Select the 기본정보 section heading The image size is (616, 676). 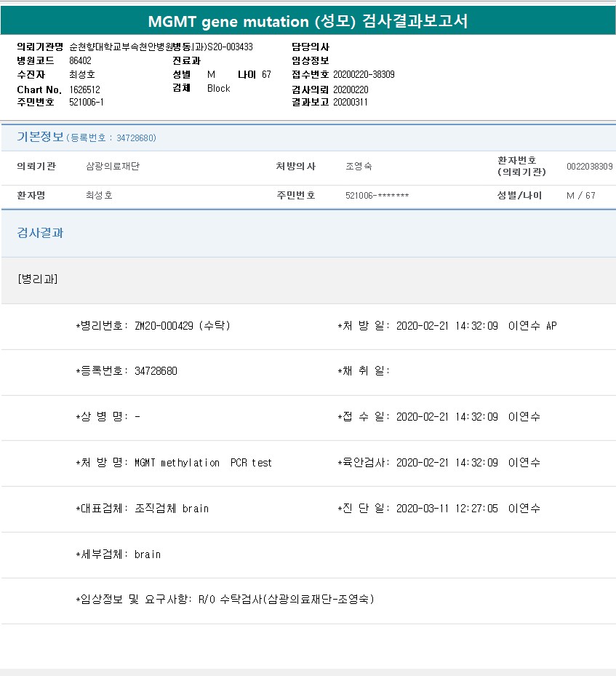point(40,137)
